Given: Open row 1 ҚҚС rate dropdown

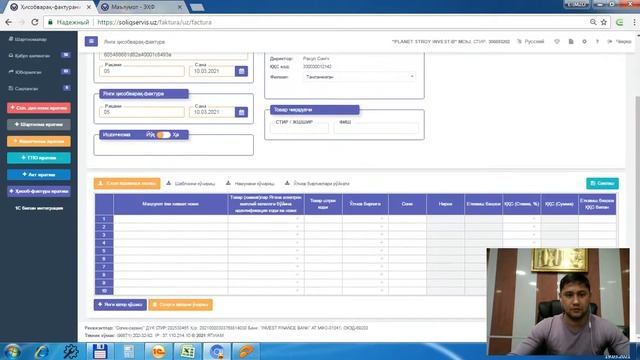Looking at the screenshot, I should 534,219.
